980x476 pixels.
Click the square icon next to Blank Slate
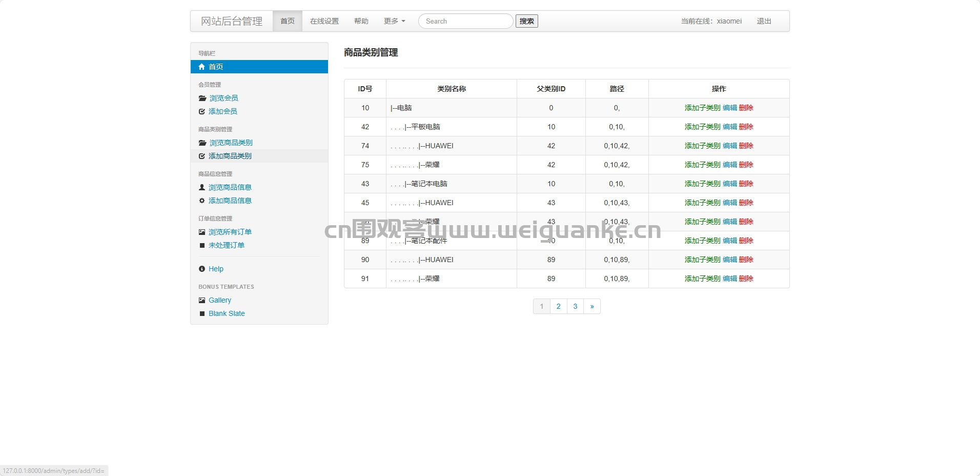[x=202, y=313]
